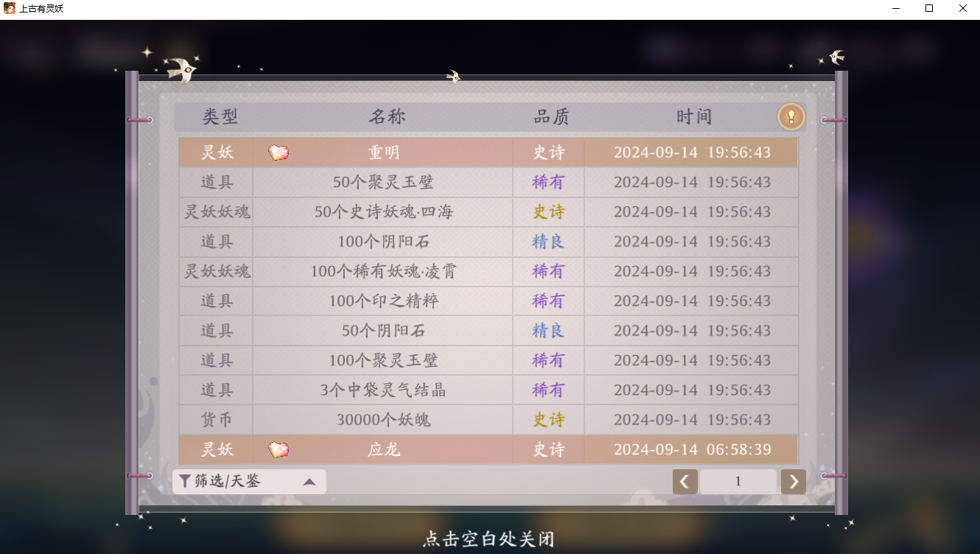Viewport: 980px width, 554px height.
Task: Click the 100个聚灵玉璧 entry
Action: pyautogui.click(x=383, y=360)
